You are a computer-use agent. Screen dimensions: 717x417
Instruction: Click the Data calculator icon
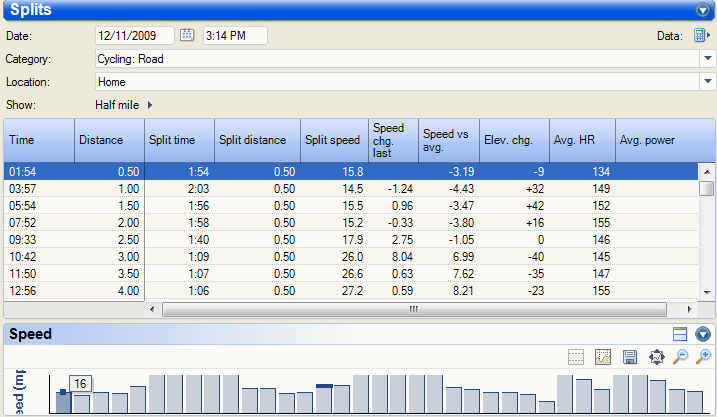point(701,35)
